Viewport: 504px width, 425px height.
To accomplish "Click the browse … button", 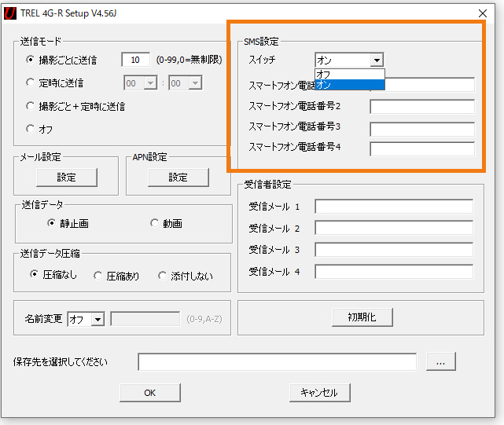I will [x=440, y=361].
